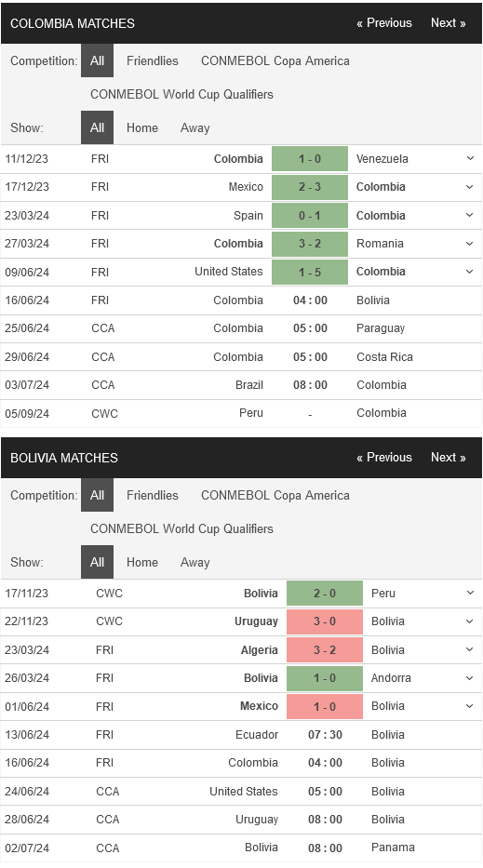
Task: Expand Bolivia vs Andorra match chevron
Action: (x=470, y=677)
